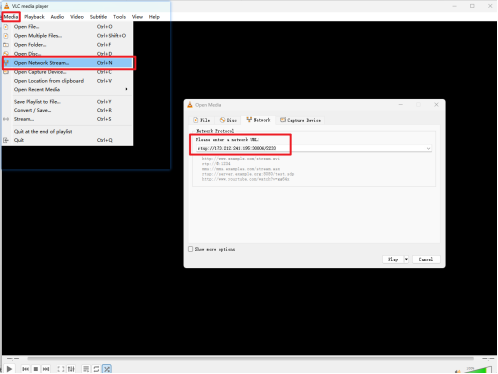Open the Subtitle menu
Viewport: 498px width, 374px height.
[98, 17]
